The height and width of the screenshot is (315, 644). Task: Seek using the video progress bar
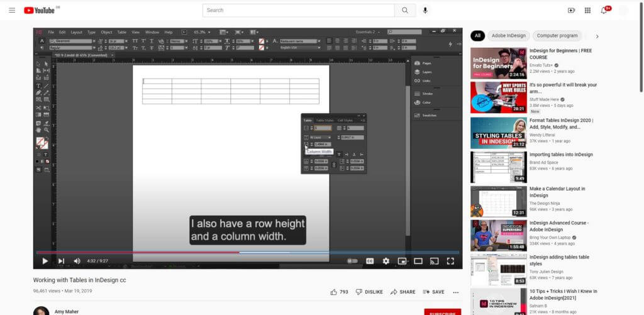pos(248,252)
